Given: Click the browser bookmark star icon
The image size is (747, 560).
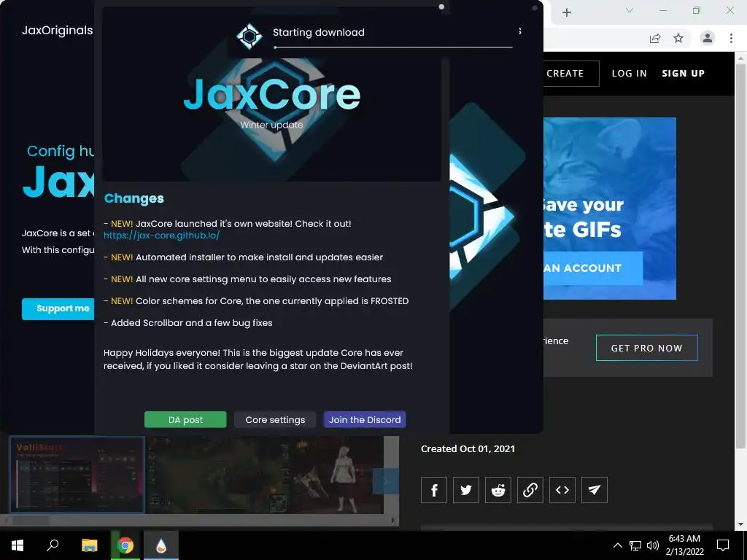Looking at the screenshot, I should click(678, 38).
